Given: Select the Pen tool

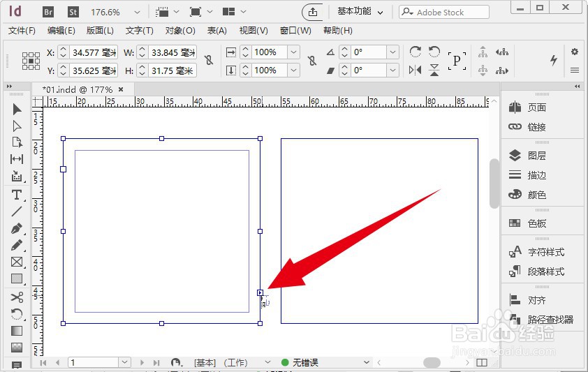Looking at the screenshot, I should coord(17,228).
